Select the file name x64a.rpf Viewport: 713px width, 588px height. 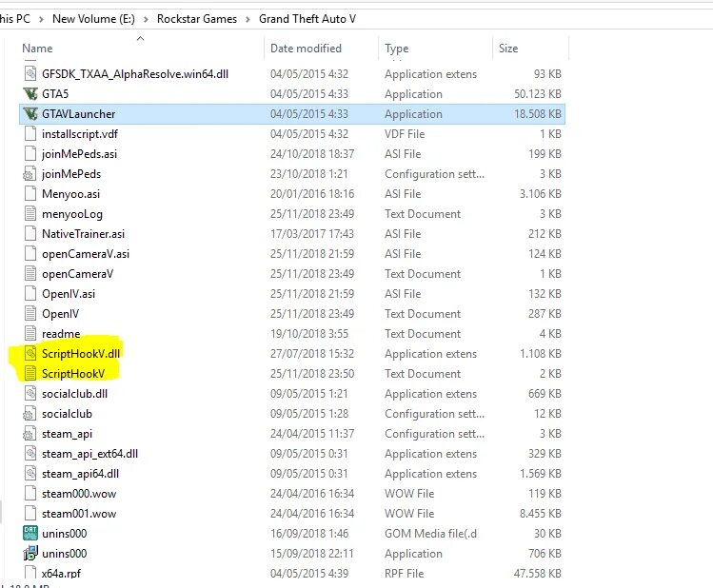tap(61, 574)
